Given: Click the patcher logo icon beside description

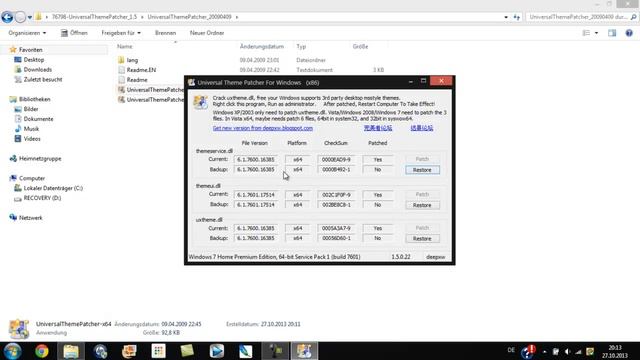Looking at the screenshot, I should [x=200, y=102].
